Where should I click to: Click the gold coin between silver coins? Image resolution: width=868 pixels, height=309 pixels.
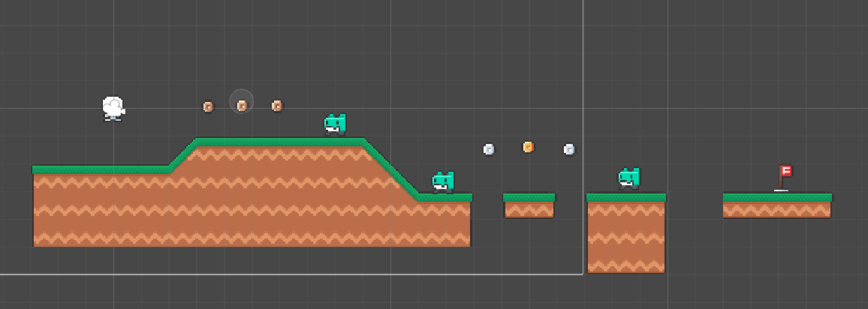(x=529, y=147)
